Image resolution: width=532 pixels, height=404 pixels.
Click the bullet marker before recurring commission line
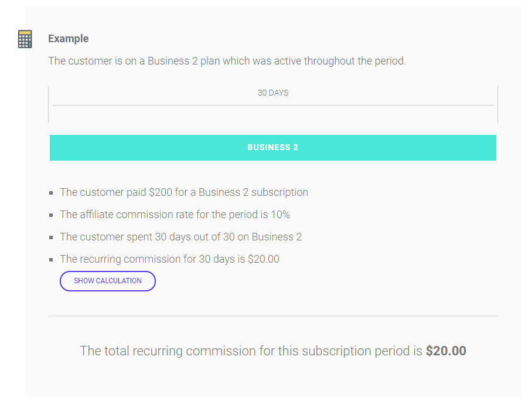[52, 260]
